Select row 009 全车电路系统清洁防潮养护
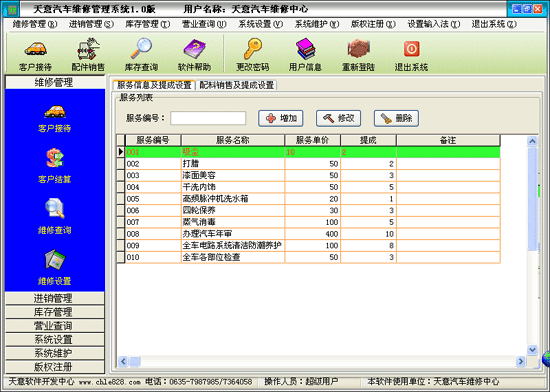Screen dimensions: 550x392 313,245
